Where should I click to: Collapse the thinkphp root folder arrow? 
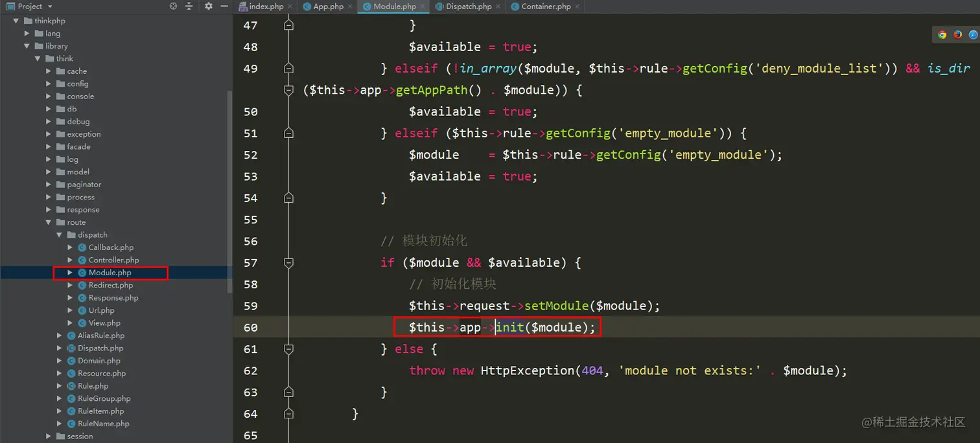(16, 21)
